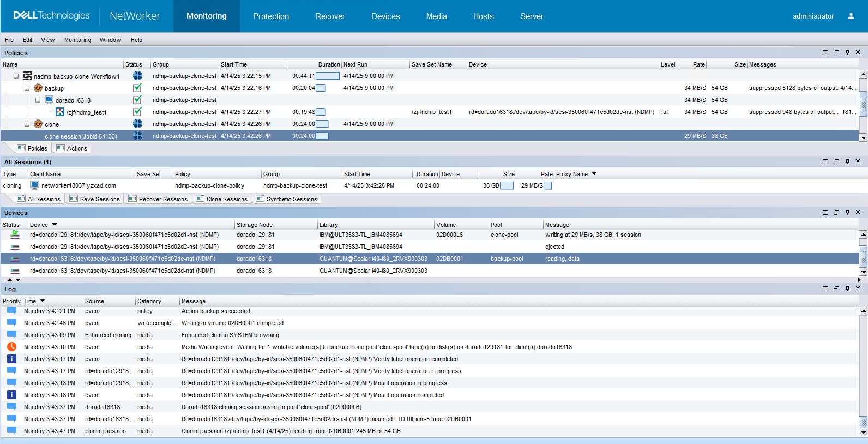This screenshot has height=444, width=868.
Task: Click info icon for Verify label operation completed
Action: [x=11, y=358]
